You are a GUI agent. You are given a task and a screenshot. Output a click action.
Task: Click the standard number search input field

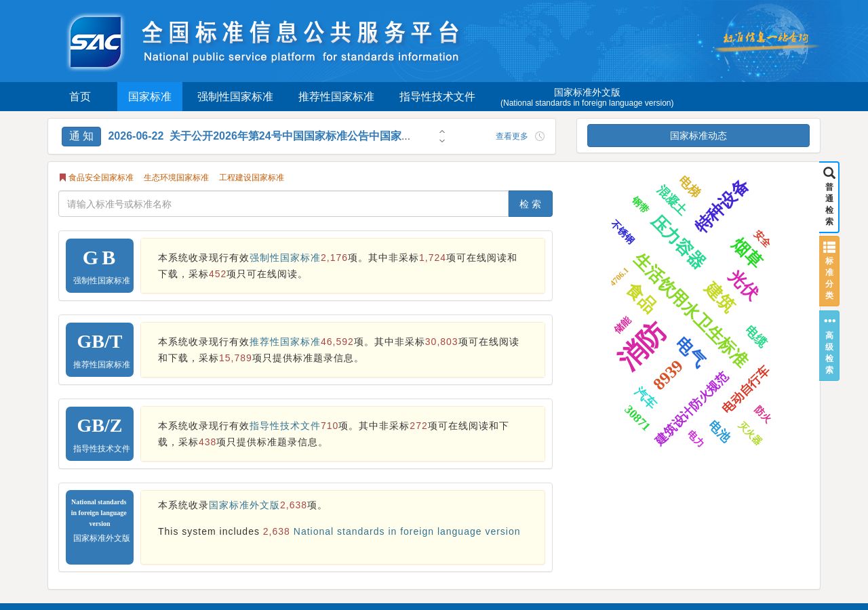click(x=283, y=204)
